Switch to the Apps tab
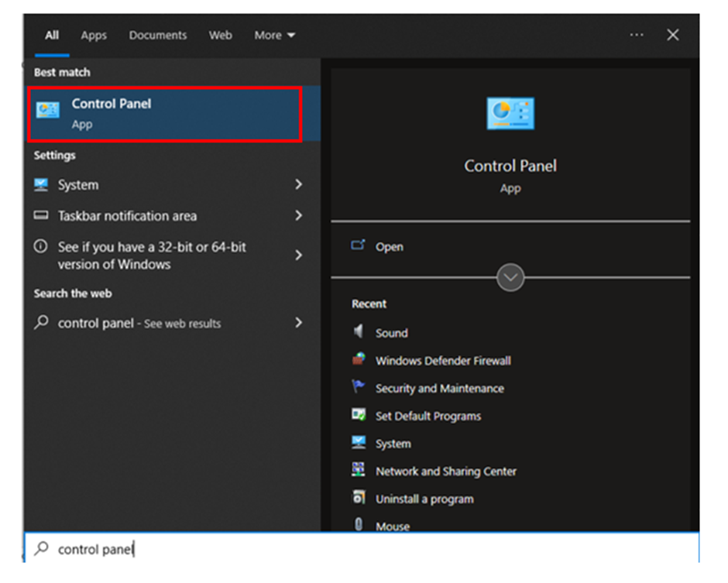The width and height of the screenshot is (728, 583). 94,36
